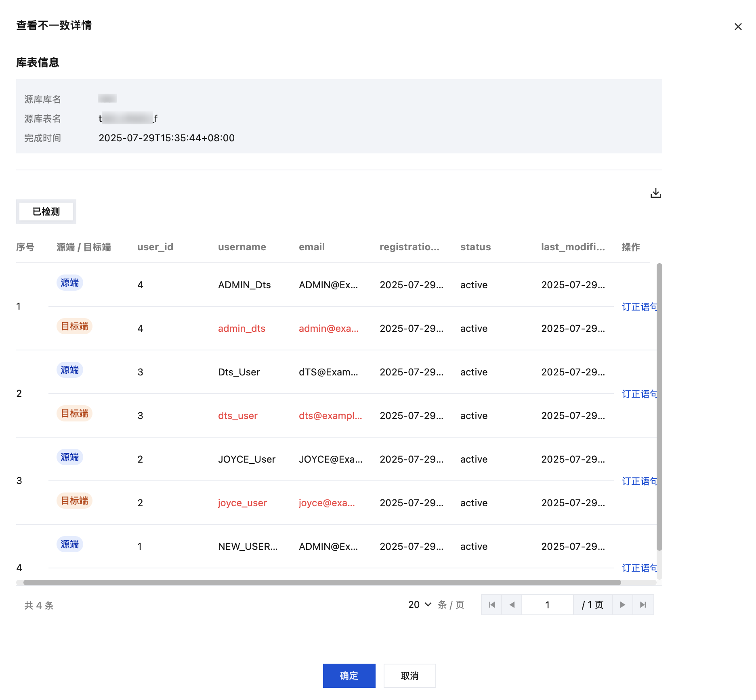Open 订正语句 link for row 1
Image resolution: width=756 pixels, height=700 pixels.
639,307
